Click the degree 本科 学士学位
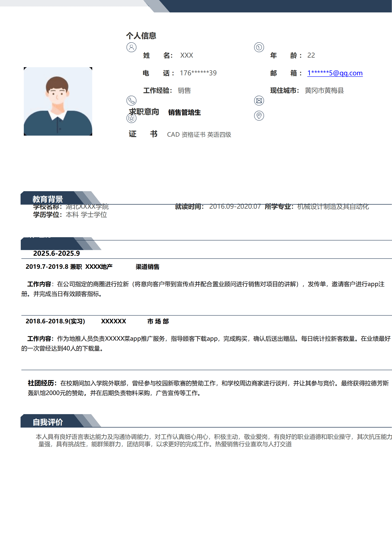 point(86,215)
